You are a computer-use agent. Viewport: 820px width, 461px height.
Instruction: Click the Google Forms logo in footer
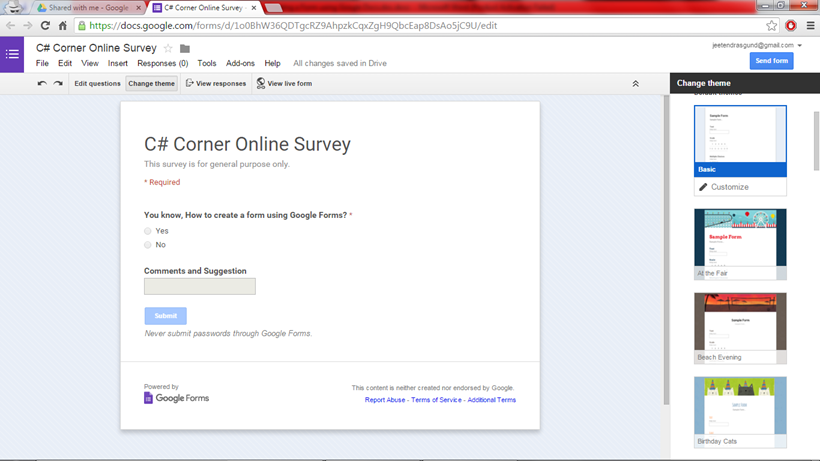coord(176,398)
